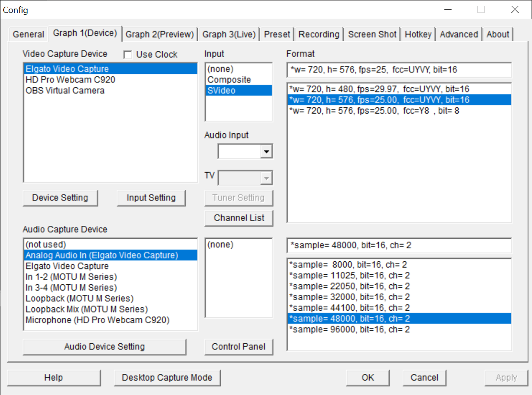The width and height of the screenshot is (532, 395).
Task: Choose (none) in the audio input list
Action: pyautogui.click(x=239, y=244)
